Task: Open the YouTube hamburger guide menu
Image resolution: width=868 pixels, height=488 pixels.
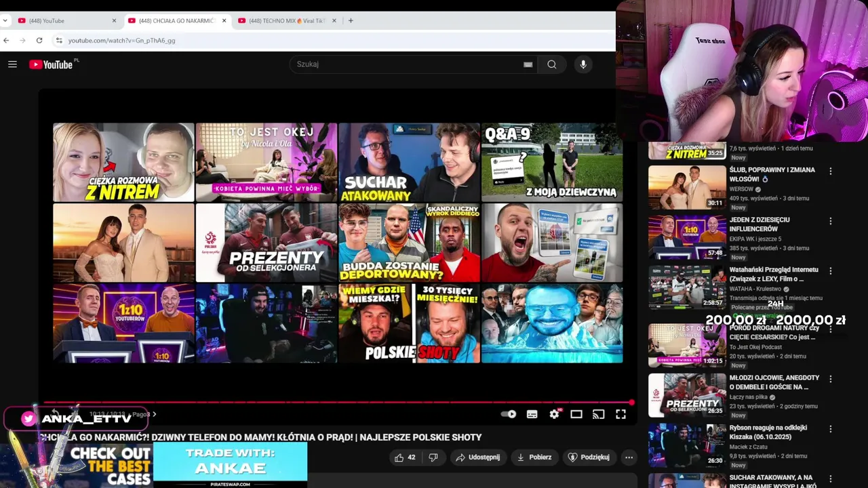Action: pos(12,64)
